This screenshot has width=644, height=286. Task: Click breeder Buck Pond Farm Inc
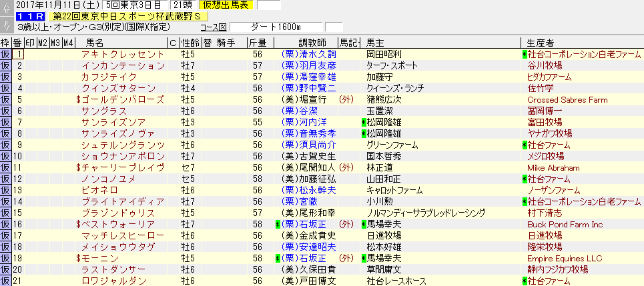565,225
